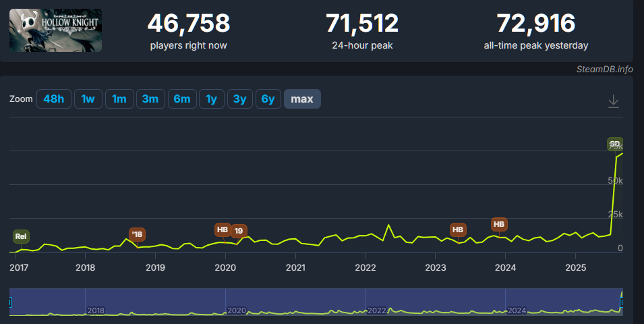Click the 50k y-axis label

tap(615, 180)
